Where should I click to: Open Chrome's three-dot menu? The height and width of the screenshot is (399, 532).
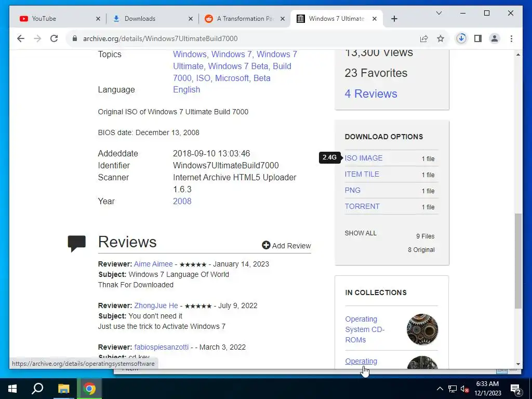[511, 38]
